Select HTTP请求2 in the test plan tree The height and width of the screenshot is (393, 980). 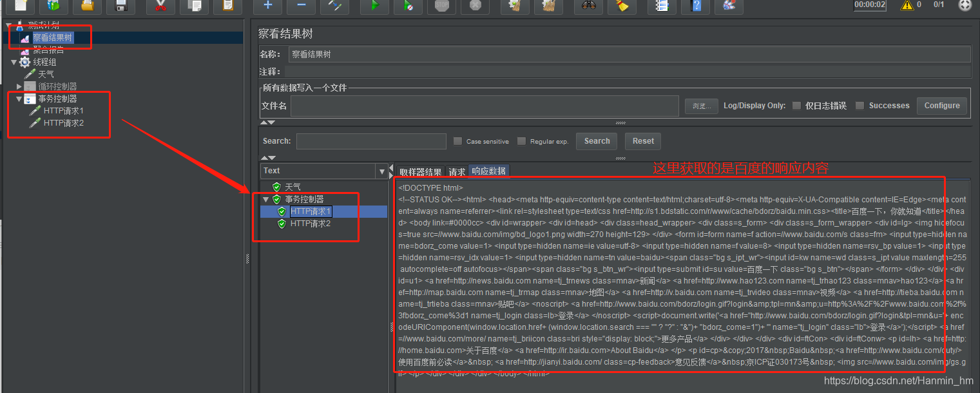[64, 123]
